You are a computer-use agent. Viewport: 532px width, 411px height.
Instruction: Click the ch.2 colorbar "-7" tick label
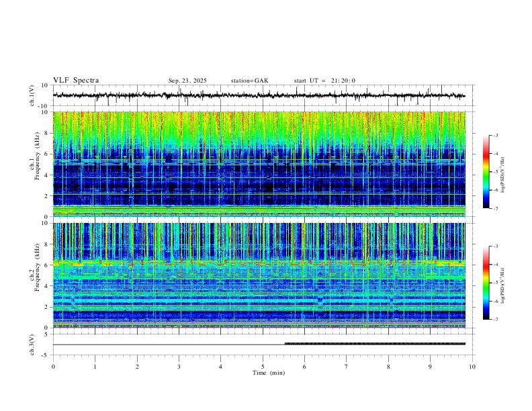tap(495, 319)
